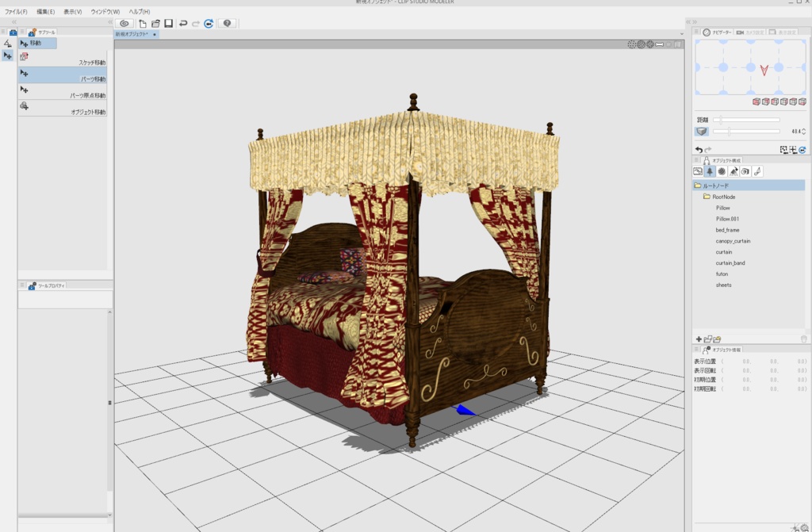Click the Help icon in the toolbar
Viewport: 812px width, 532px height.
click(228, 23)
